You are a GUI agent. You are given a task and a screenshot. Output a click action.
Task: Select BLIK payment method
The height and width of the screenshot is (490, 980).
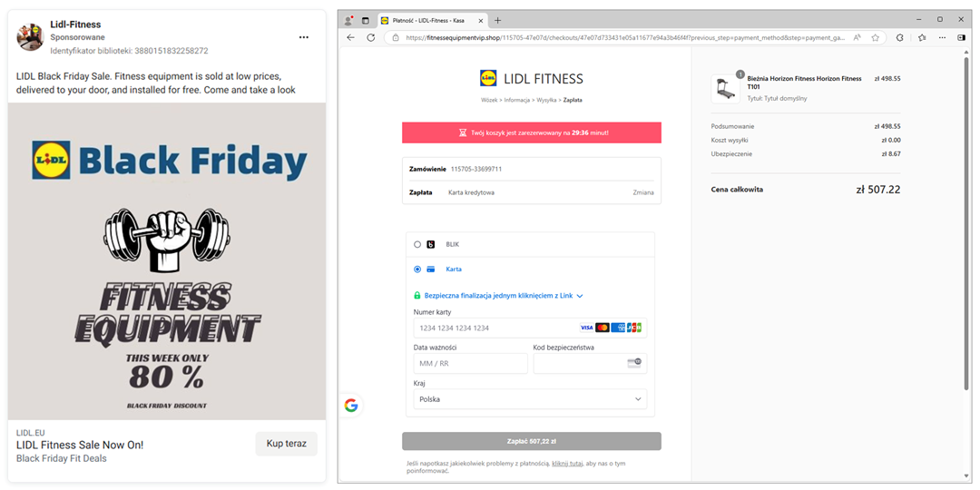click(x=417, y=244)
